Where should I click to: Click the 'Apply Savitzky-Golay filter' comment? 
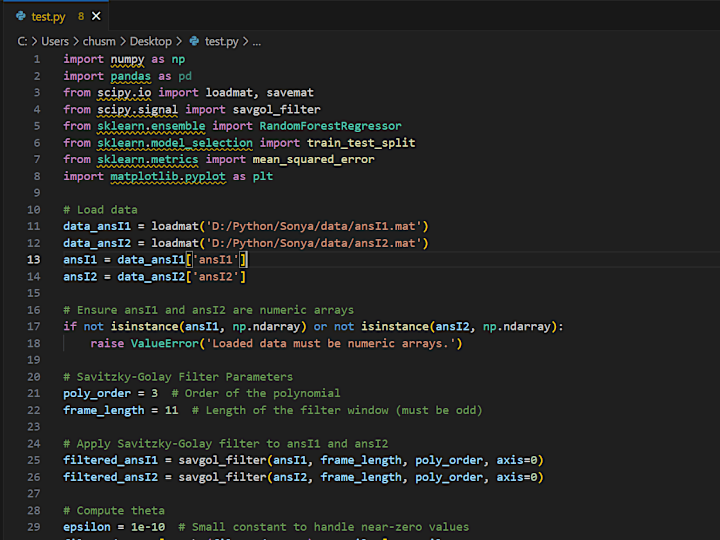(225, 444)
